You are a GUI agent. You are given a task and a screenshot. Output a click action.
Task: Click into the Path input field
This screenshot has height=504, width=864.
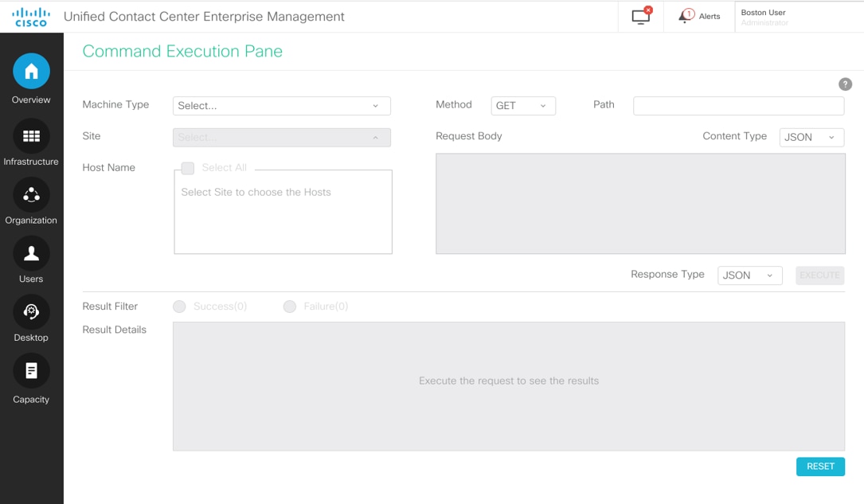738,106
